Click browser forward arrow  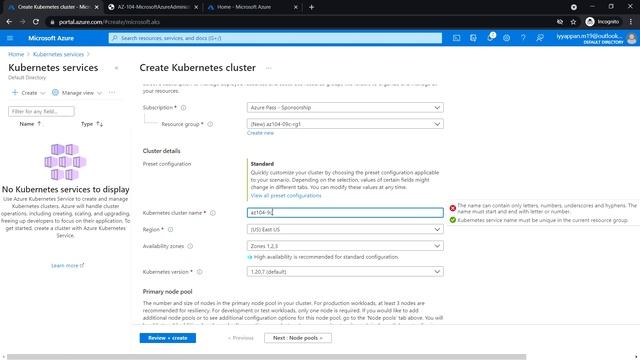pyautogui.click(x=22, y=22)
